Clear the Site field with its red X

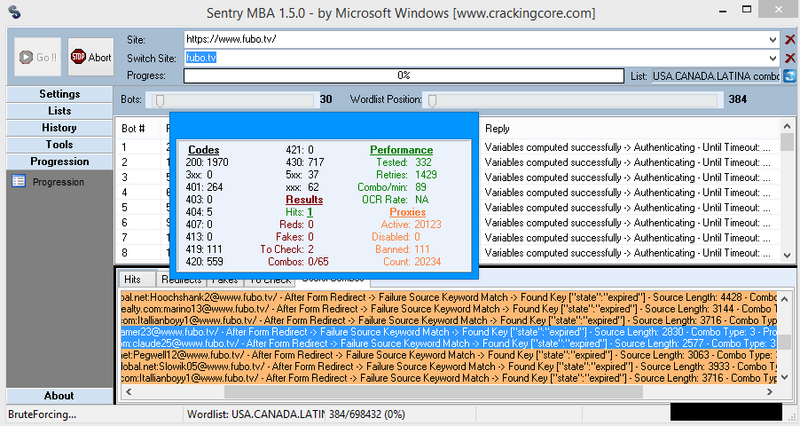(x=790, y=39)
